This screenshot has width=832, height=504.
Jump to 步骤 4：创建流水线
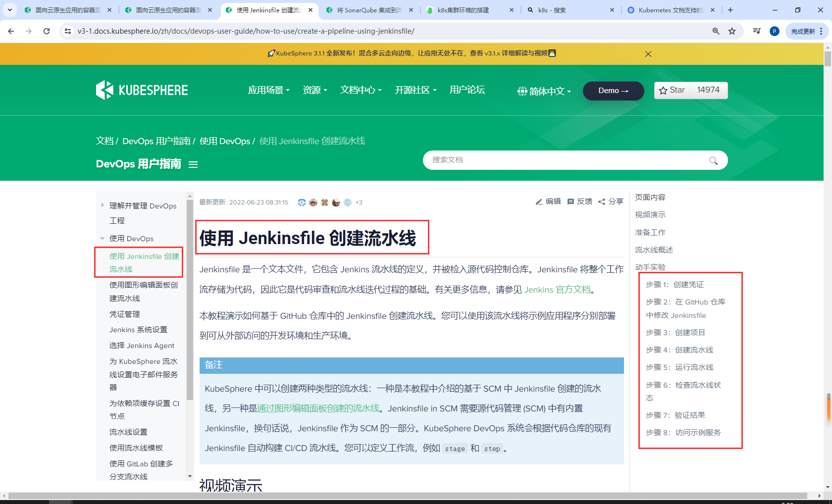coord(679,350)
